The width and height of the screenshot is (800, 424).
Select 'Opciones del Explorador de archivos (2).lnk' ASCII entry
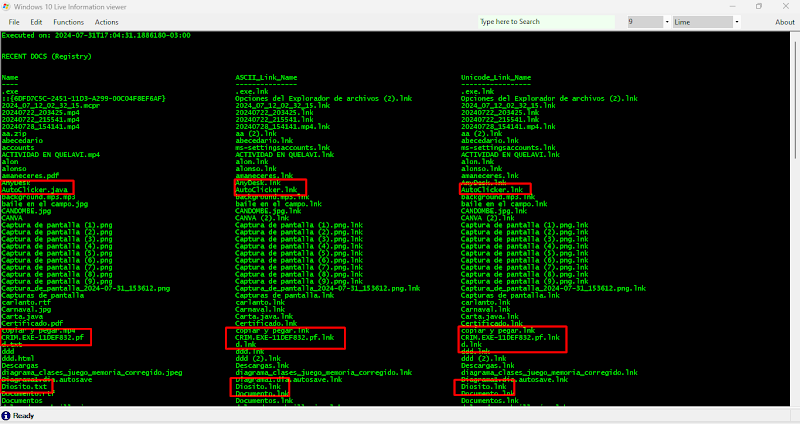click(x=323, y=98)
